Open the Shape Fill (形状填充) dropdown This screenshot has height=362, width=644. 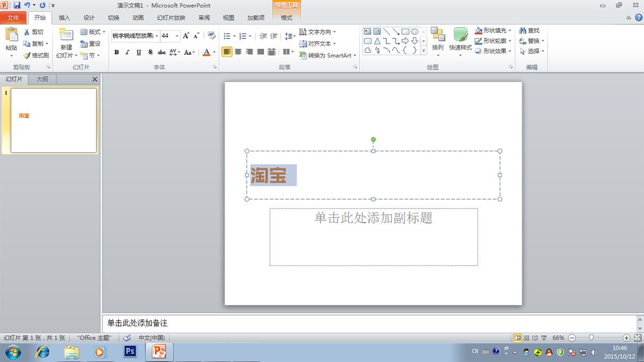coord(493,31)
